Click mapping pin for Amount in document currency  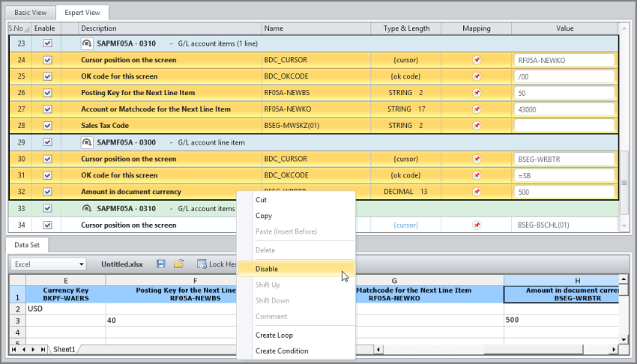[x=476, y=192]
